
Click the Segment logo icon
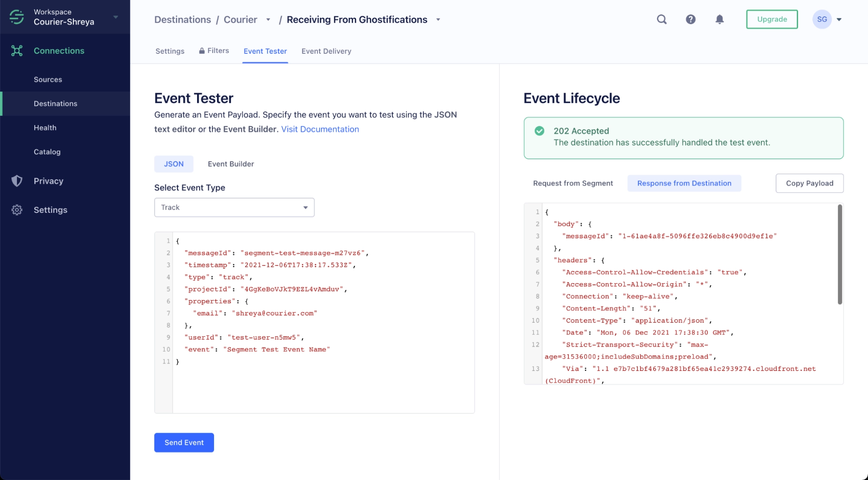pos(17,17)
